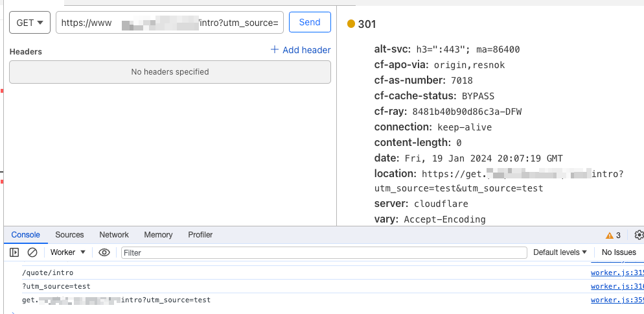
Task: Focus the console Filter field
Action: pyautogui.click(x=324, y=252)
